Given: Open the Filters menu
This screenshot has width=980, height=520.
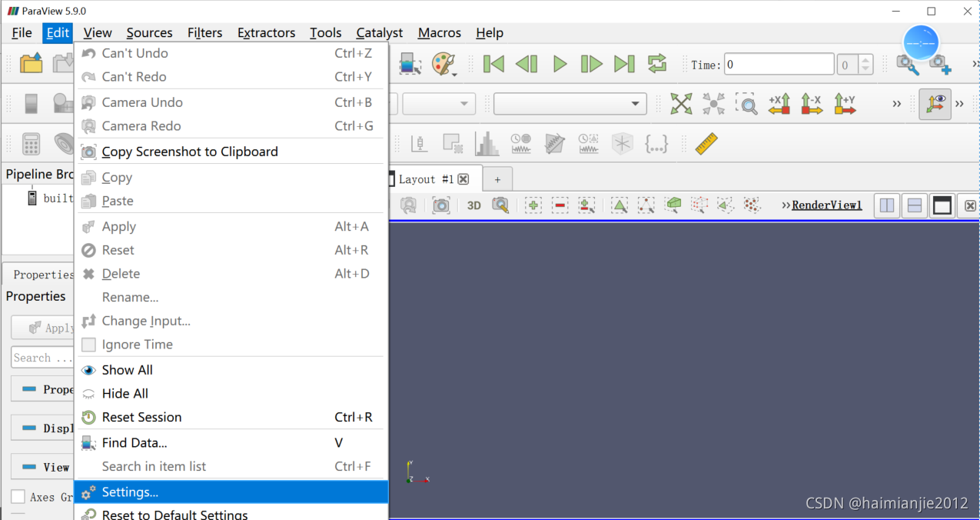Looking at the screenshot, I should point(204,32).
